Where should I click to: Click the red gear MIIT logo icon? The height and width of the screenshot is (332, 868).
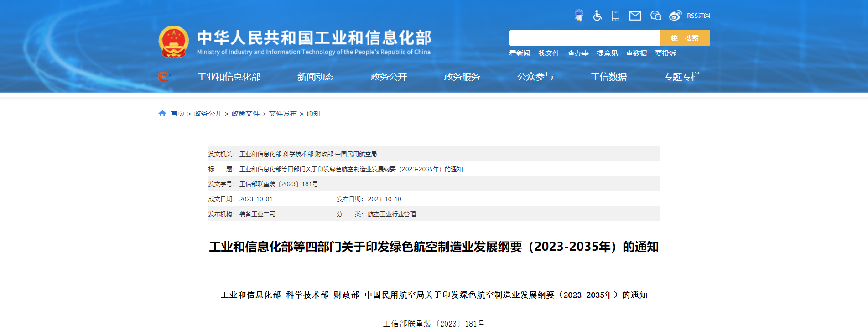[163, 76]
